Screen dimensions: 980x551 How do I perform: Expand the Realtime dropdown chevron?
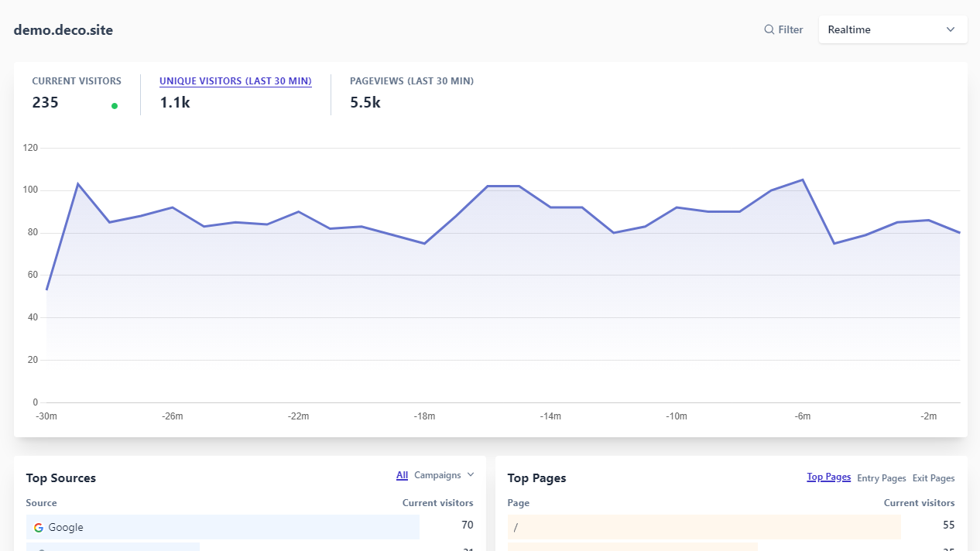click(951, 29)
